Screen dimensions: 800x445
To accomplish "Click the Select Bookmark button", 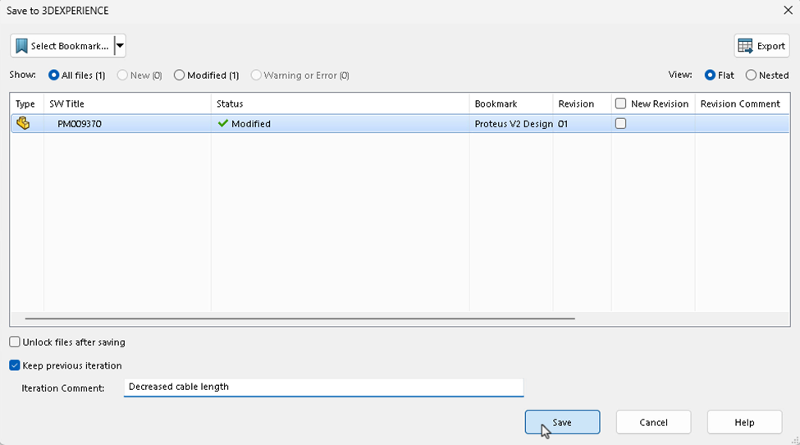I will (x=62, y=46).
